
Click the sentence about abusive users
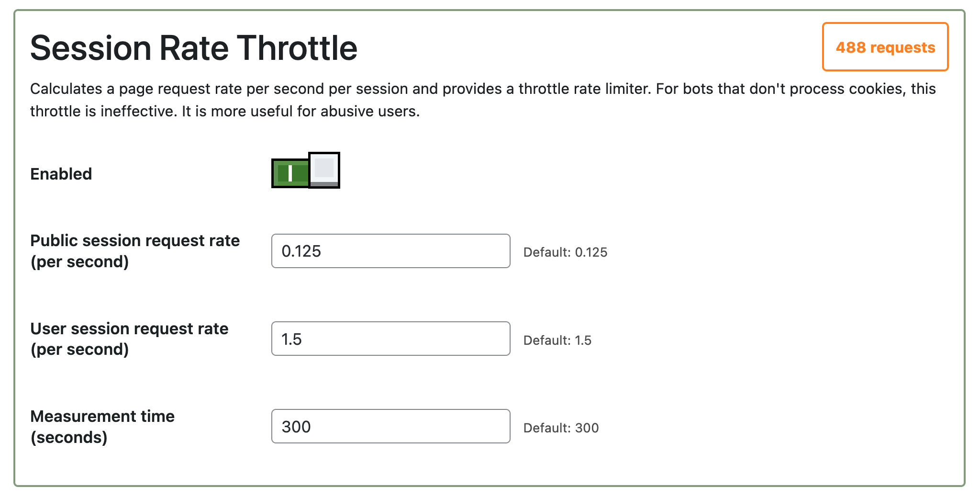[301, 111]
